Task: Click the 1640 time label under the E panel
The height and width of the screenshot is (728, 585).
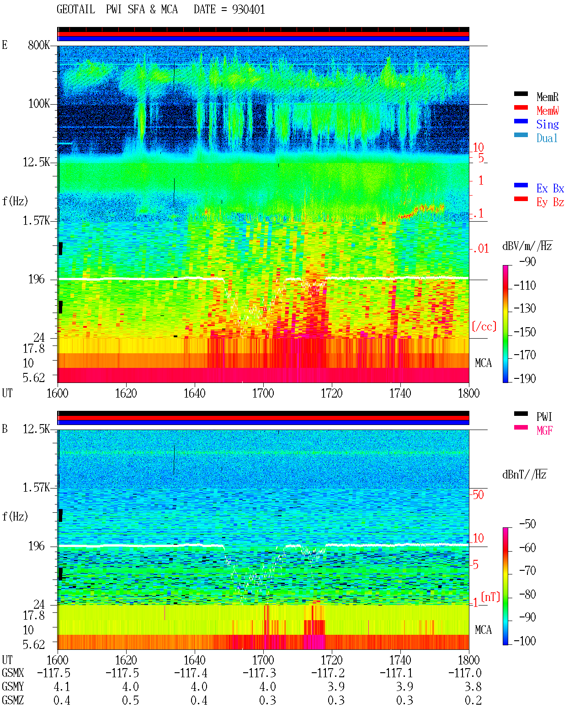Action: click(x=194, y=393)
